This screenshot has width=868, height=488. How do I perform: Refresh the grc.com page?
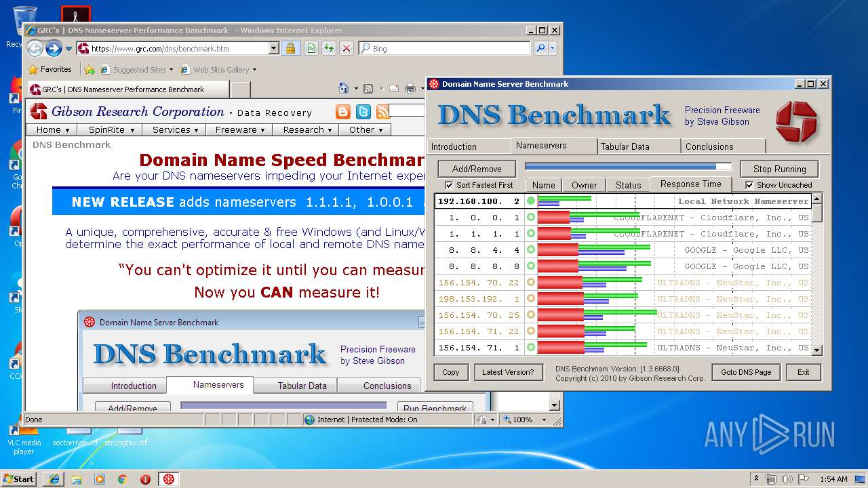328,48
